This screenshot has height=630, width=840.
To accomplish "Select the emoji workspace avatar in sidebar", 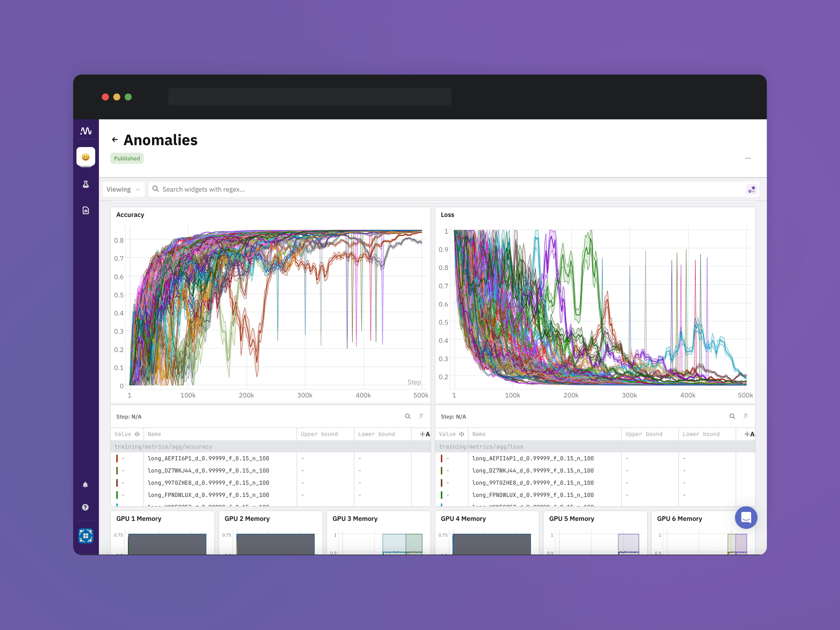I will (86, 157).
